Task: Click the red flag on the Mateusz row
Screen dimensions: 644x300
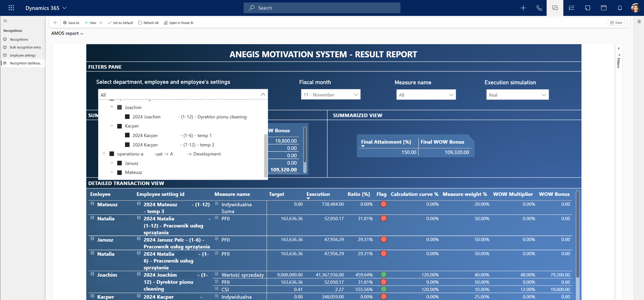Action: pyautogui.click(x=384, y=204)
